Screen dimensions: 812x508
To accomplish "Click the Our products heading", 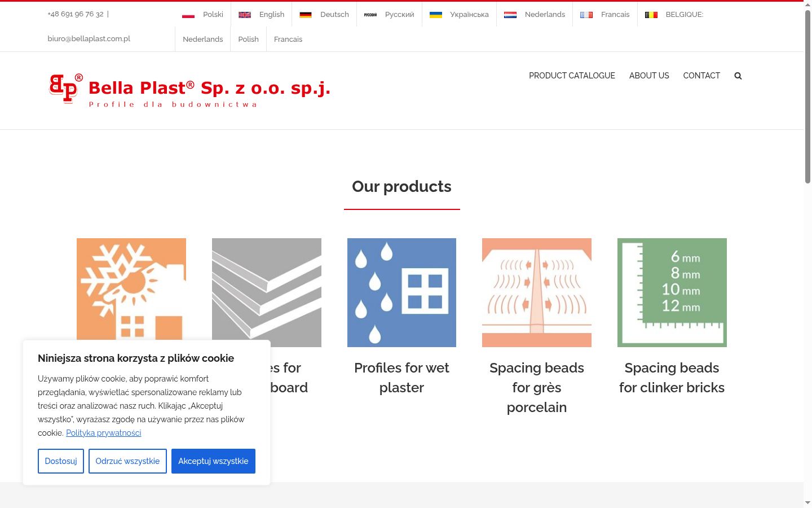I will (x=401, y=187).
